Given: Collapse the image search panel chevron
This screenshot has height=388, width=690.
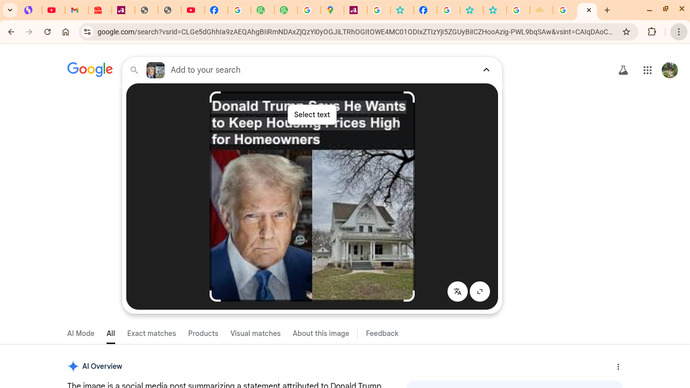Looking at the screenshot, I should coord(486,70).
